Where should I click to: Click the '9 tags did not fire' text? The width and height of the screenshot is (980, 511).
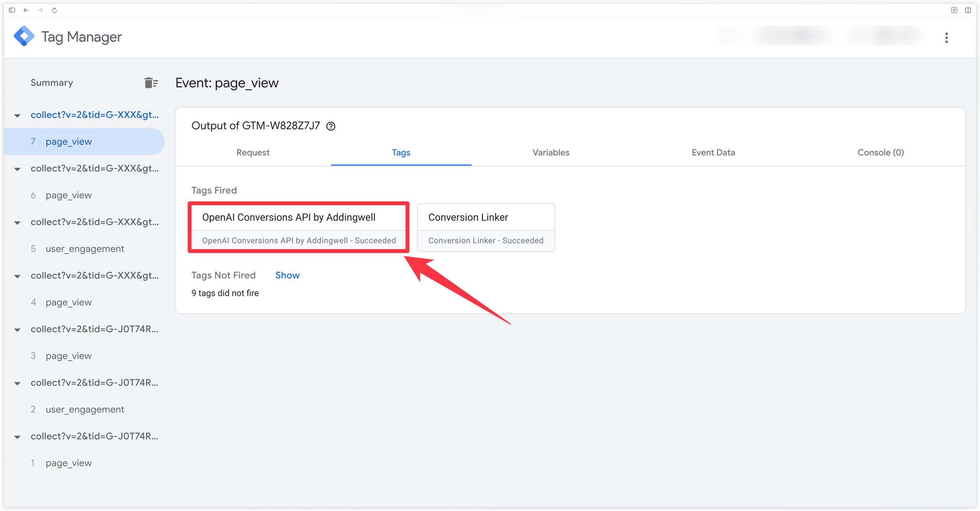point(225,293)
